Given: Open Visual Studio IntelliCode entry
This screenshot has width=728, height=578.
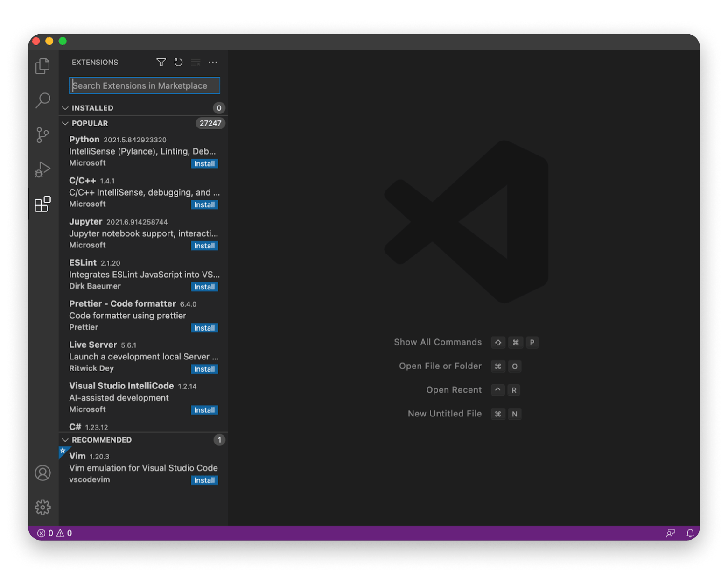Looking at the screenshot, I should click(x=143, y=398).
